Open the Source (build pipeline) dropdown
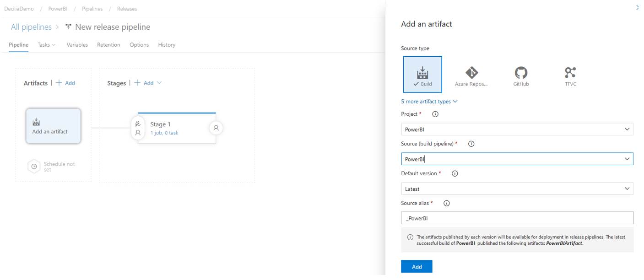This screenshot has height=280, width=644. [517, 159]
